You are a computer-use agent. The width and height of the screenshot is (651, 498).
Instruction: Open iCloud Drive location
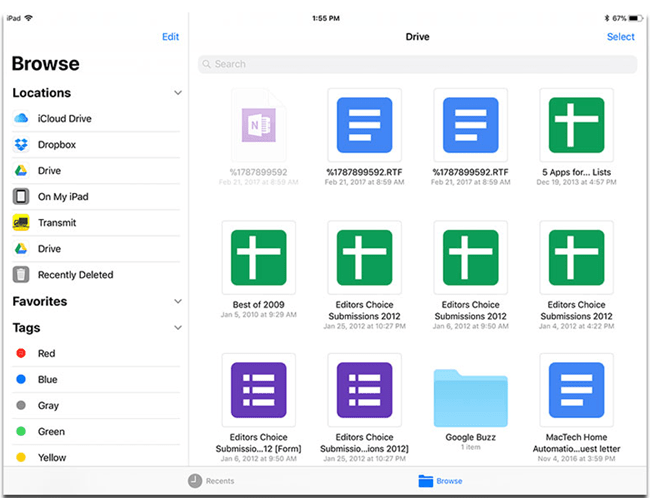tap(63, 119)
